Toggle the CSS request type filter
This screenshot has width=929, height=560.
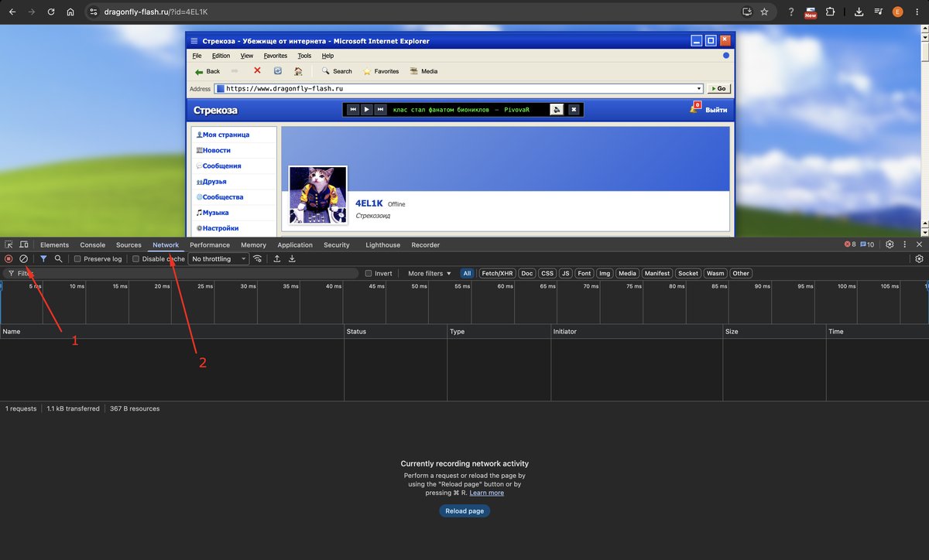pos(547,274)
